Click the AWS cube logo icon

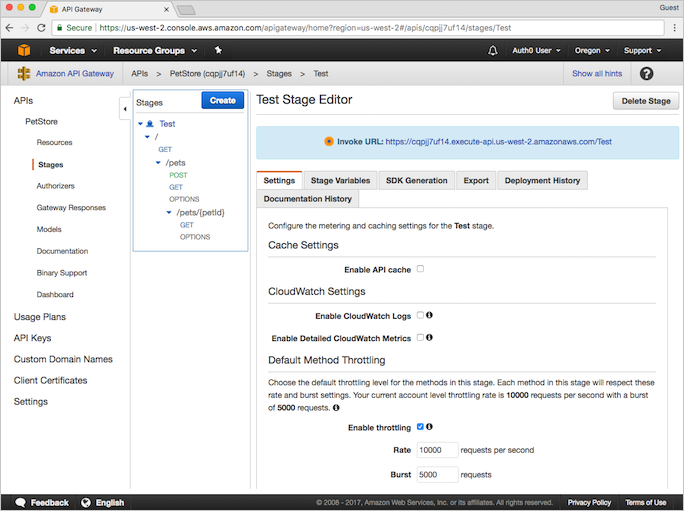(24, 50)
